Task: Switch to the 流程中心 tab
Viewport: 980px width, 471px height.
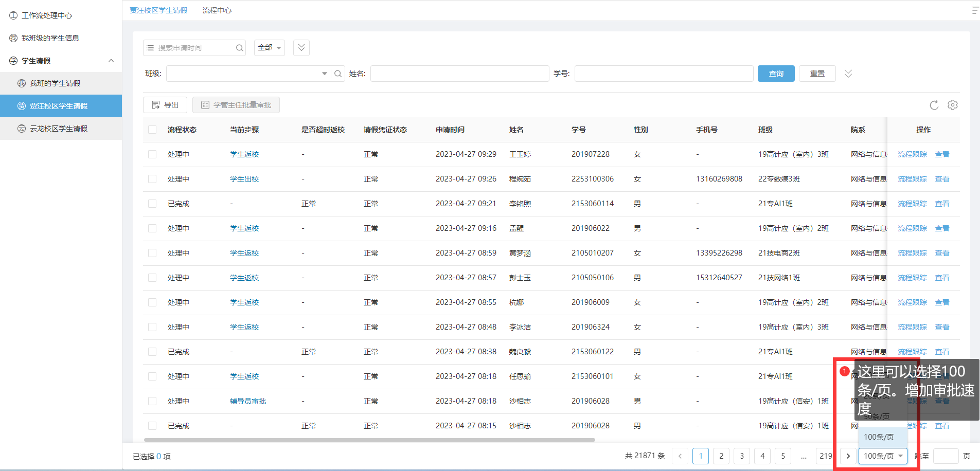Action: pos(217,10)
